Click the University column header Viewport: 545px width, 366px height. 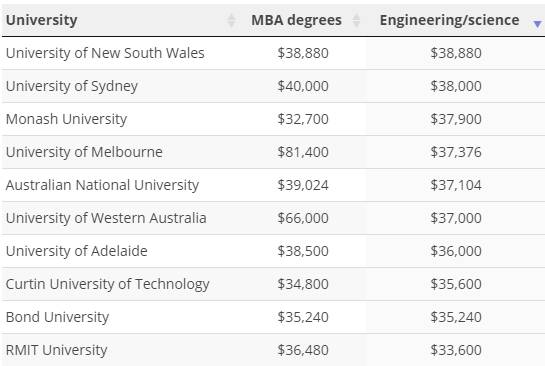pos(42,20)
